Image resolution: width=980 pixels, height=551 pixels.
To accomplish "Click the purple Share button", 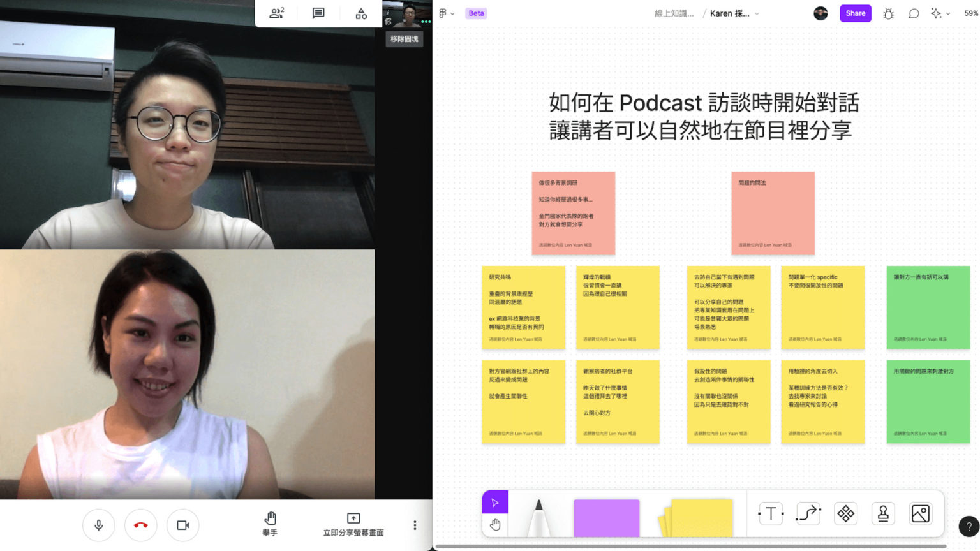I will (x=856, y=13).
